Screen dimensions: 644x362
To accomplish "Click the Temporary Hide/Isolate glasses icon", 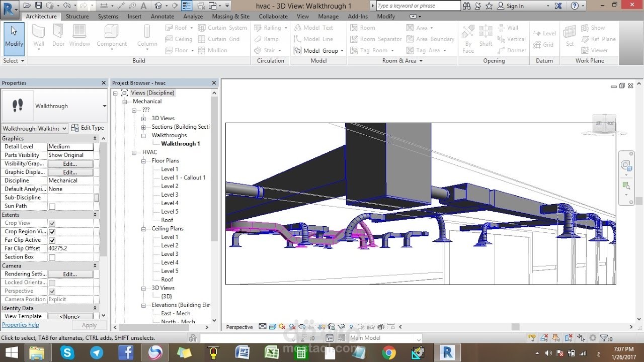I will click(342, 327).
